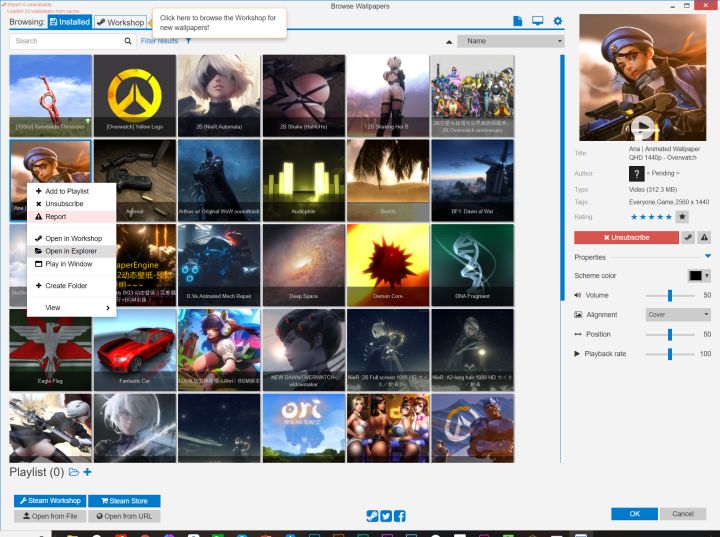Open the playlist folder icon

click(74, 472)
